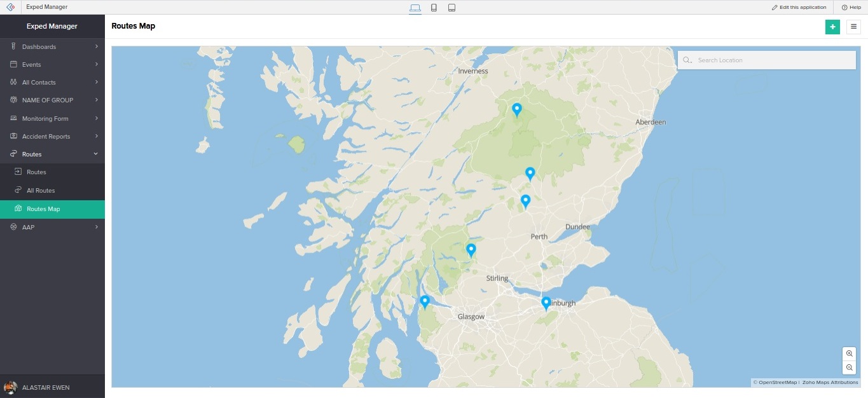Switch to tablet preview icon

451,8
